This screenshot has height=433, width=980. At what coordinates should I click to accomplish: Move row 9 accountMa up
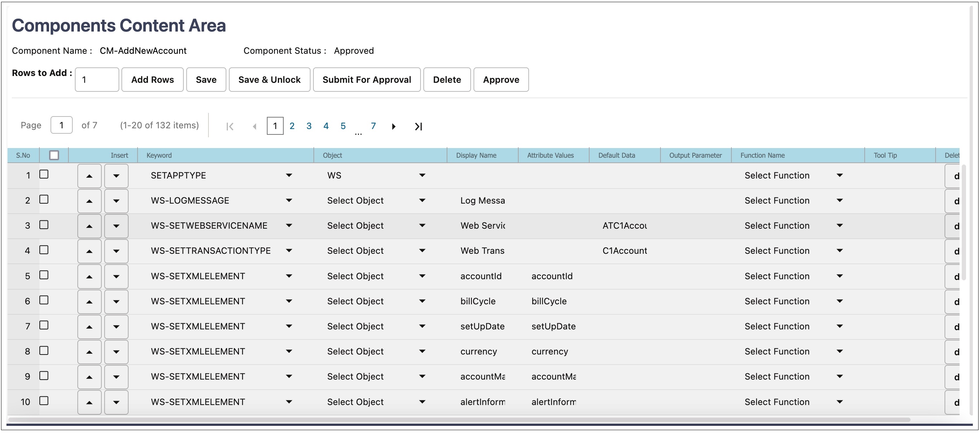click(x=90, y=377)
